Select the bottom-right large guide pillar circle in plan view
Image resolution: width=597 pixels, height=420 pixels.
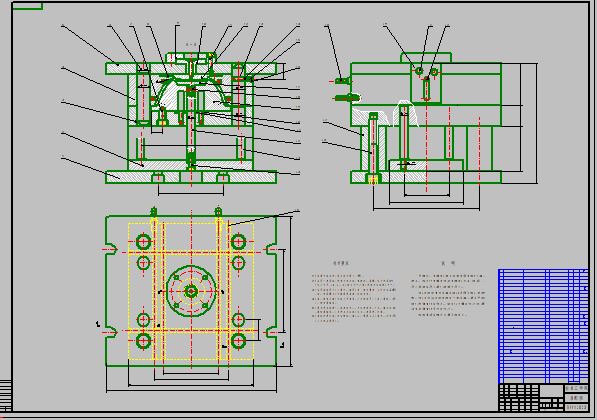click(238, 341)
